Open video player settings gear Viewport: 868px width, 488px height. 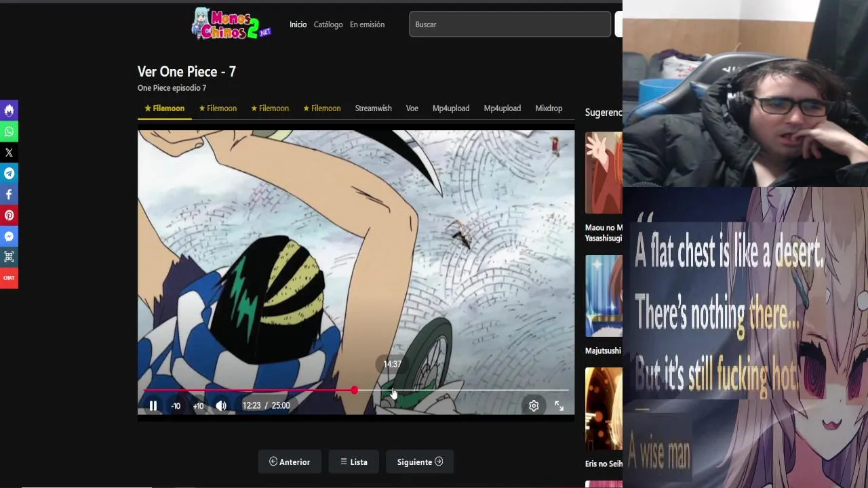tap(534, 405)
